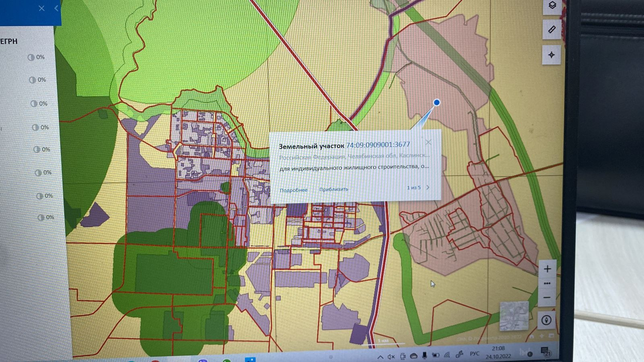Open the Meet Now camera tray icon

(402, 356)
